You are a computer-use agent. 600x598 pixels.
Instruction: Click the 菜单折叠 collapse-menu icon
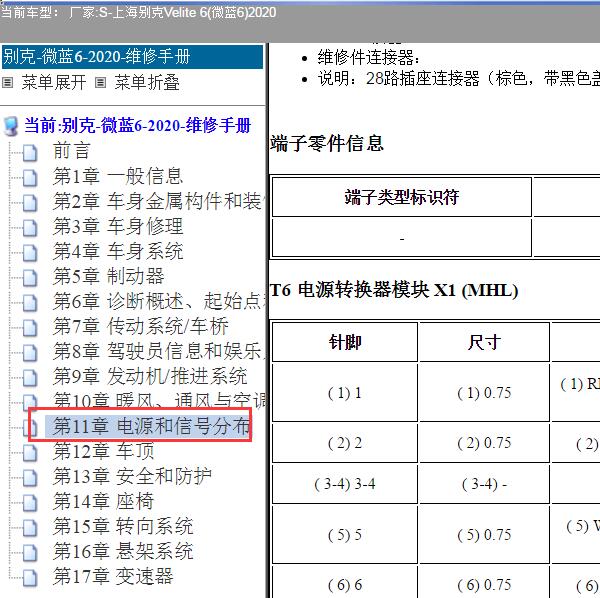coord(100,82)
